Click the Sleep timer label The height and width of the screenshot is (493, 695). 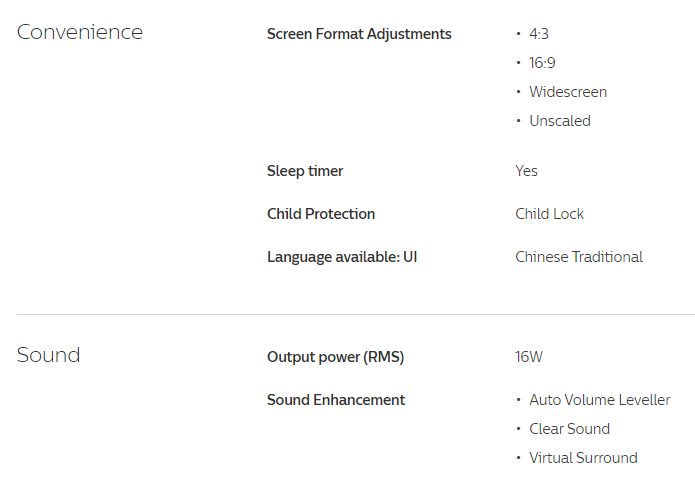305,171
